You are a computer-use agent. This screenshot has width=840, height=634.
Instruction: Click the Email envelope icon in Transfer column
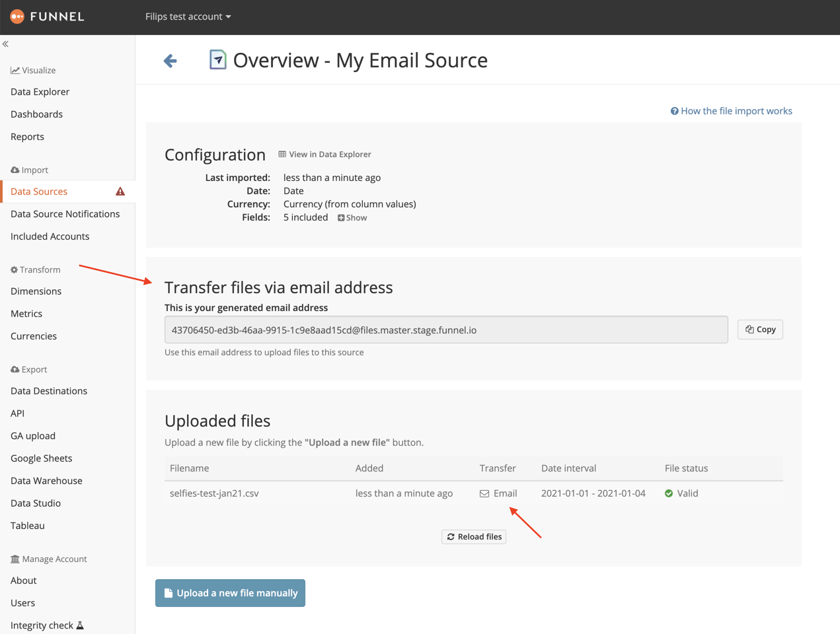pyautogui.click(x=485, y=493)
